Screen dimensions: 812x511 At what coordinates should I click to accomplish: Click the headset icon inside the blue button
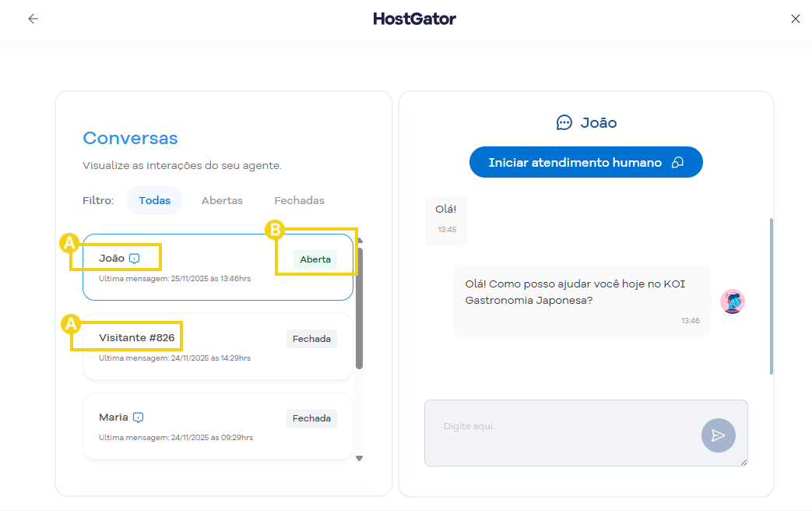tap(678, 162)
